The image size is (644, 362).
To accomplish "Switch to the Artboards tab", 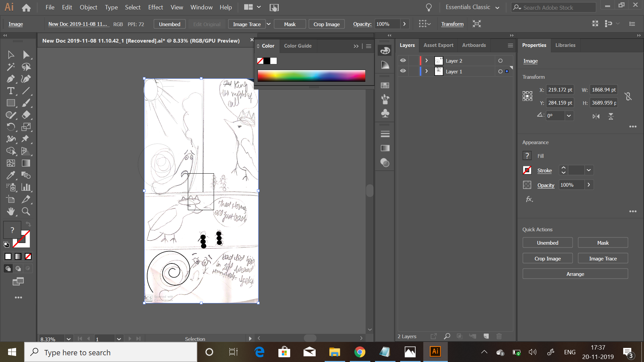I will (474, 45).
